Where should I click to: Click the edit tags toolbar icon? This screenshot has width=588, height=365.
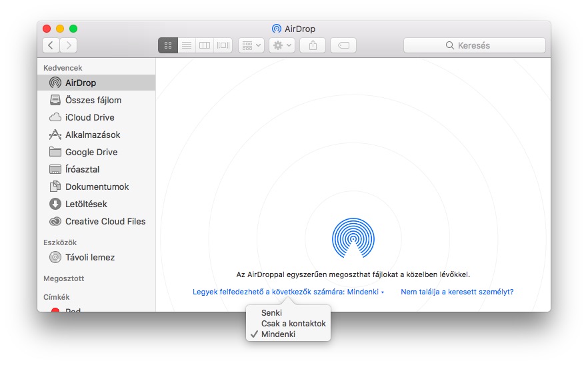343,45
